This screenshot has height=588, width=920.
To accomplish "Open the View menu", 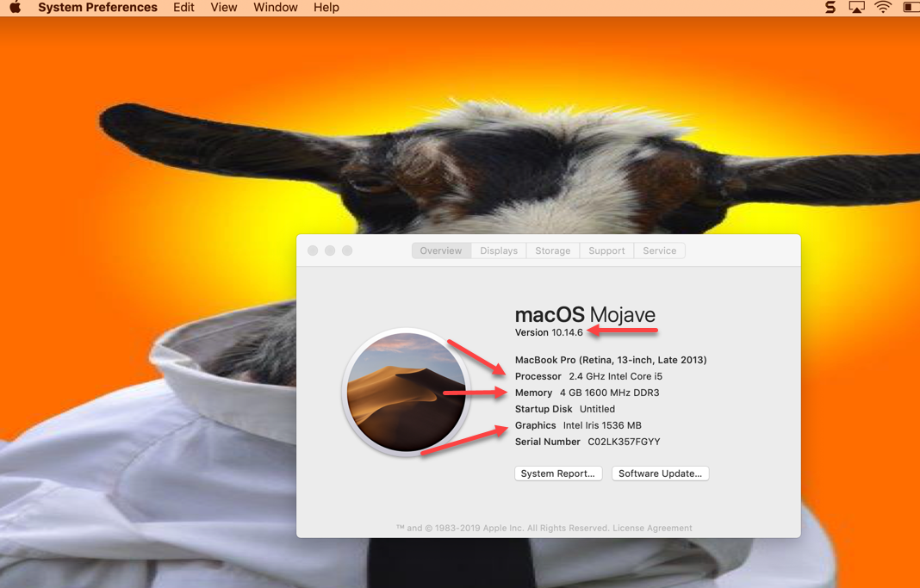I will coord(224,7).
